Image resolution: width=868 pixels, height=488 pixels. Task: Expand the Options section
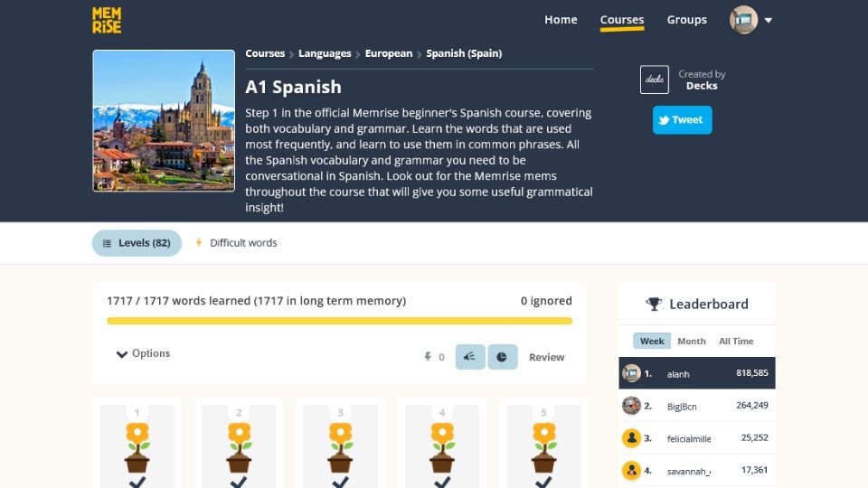144,353
